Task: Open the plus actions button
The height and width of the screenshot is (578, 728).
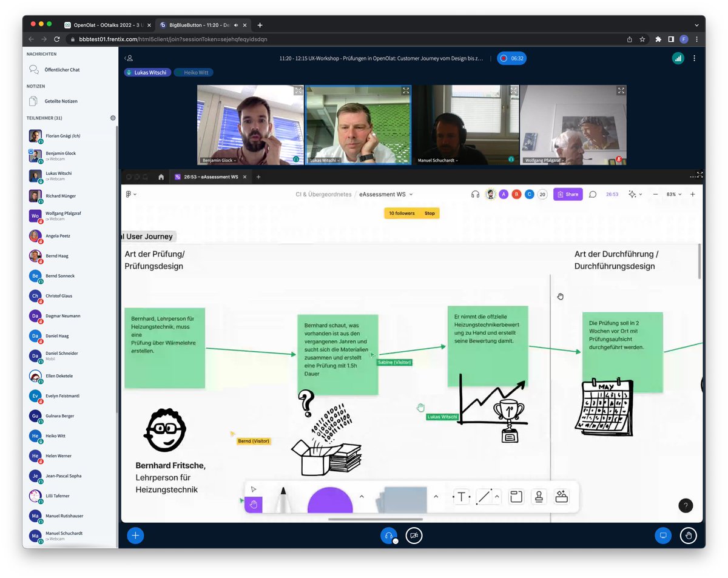Action: 135,536
